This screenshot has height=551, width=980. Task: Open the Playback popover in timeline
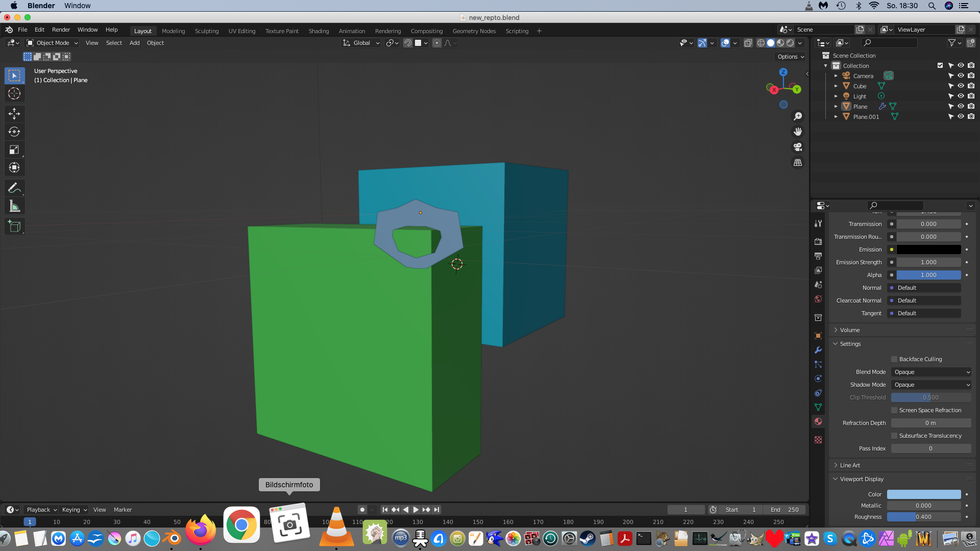41,510
